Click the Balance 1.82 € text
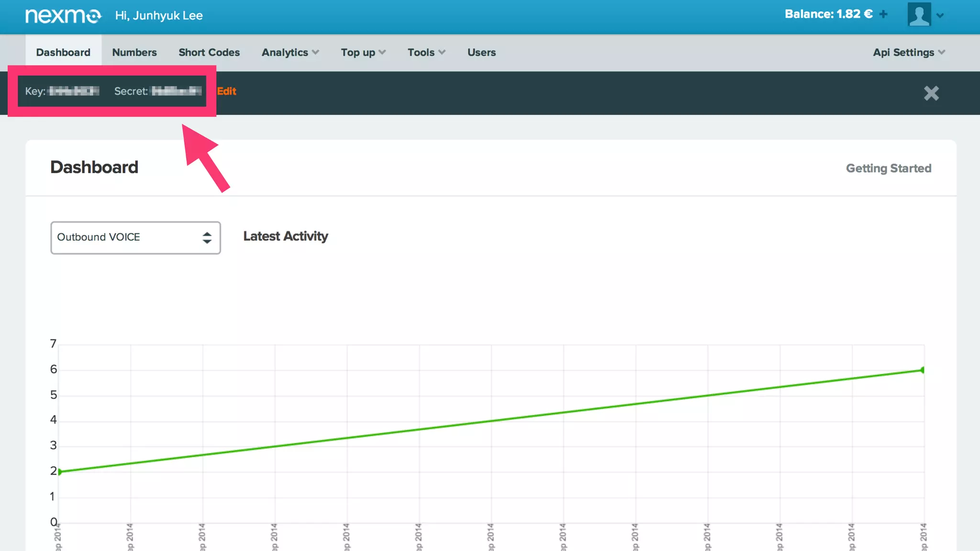The width and height of the screenshot is (980, 551). (828, 14)
